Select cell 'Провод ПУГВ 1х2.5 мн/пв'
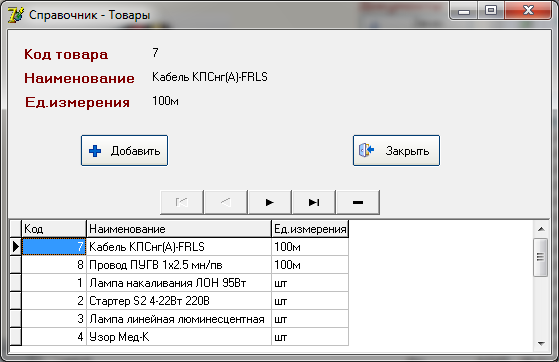Screen dimensions: 559x362 click(179, 265)
